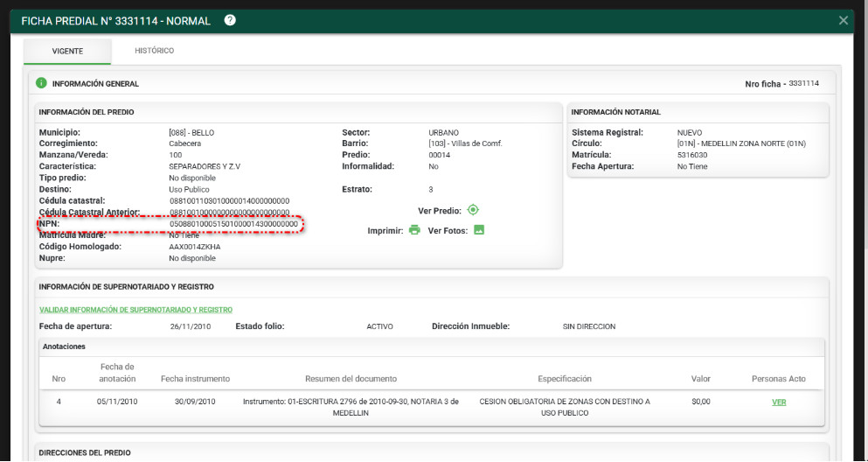Viewport: 868px width, 462px height.
Task: Open the Ver Fotos picture icon
Action: coord(479,230)
